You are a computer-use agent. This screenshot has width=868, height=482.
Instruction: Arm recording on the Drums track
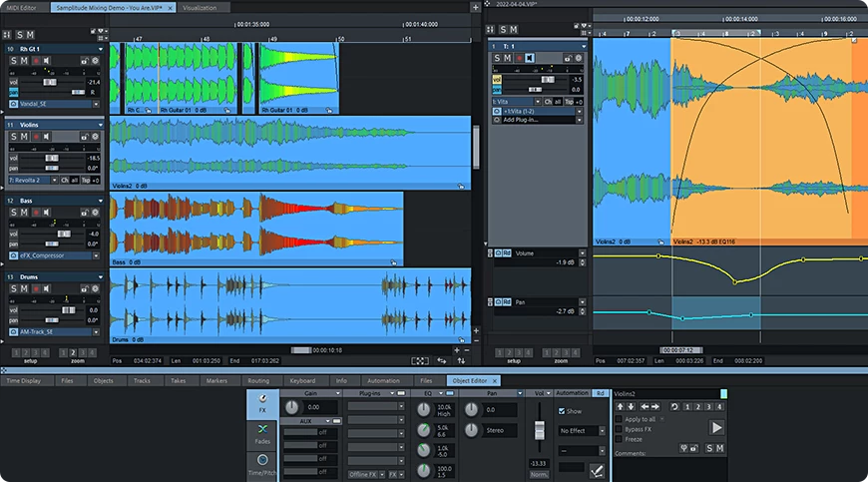coord(38,288)
